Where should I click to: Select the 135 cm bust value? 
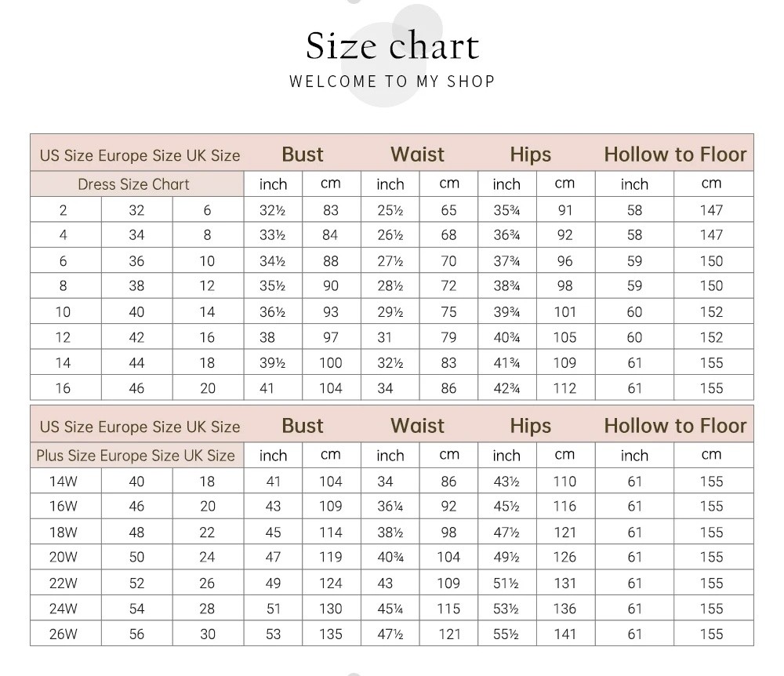pyautogui.click(x=331, y=634)
